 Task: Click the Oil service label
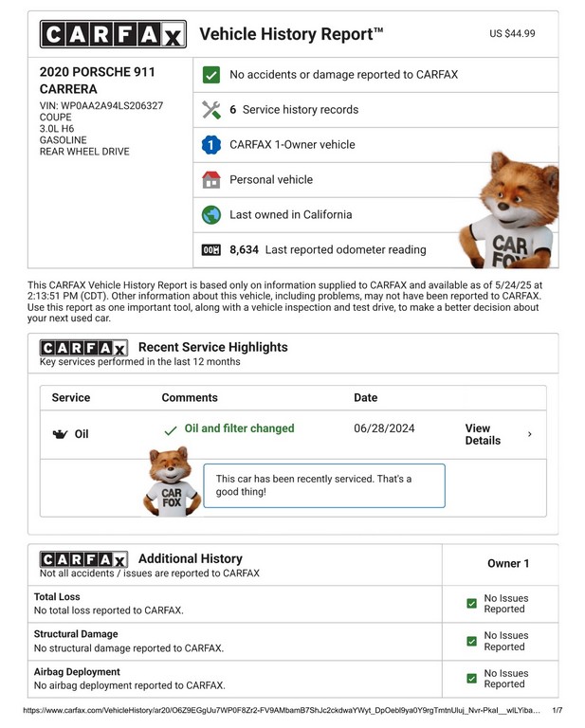[x=82, y=434]
